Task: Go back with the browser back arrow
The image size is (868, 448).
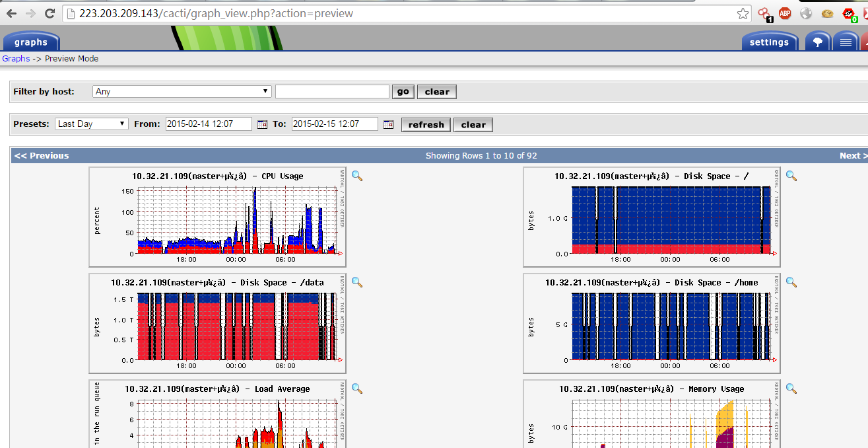Action: click(11, 13)
